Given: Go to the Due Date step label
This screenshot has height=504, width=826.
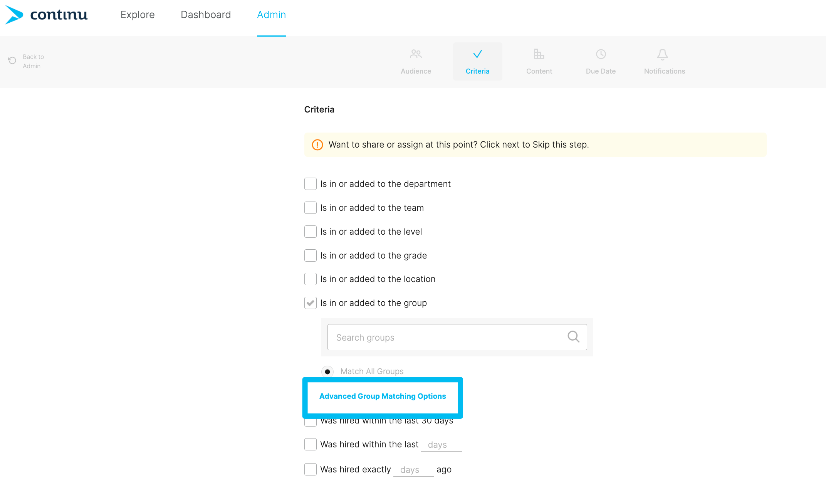Looking at the screenshot, I should 601,71.
